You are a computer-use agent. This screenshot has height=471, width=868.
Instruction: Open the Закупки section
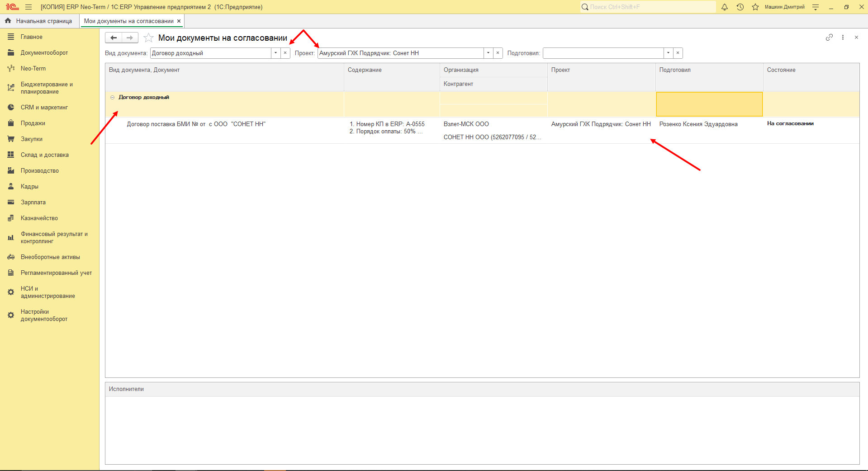coord(50,139)
